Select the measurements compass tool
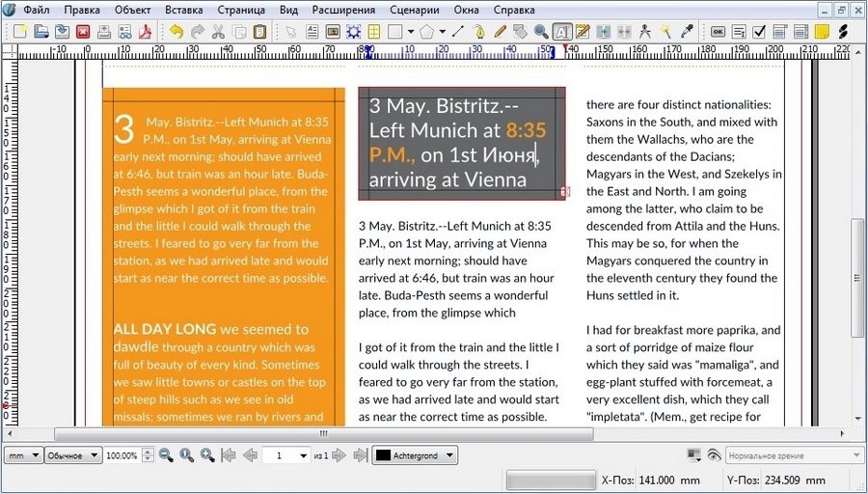The height and width of the screenshot is (494, 868). tap(645, 32)
